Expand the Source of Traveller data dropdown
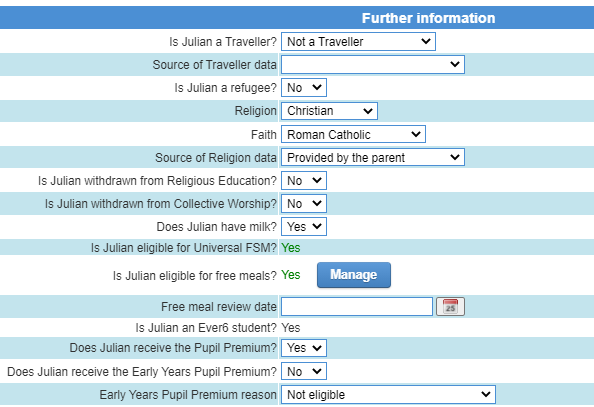594x407 pixels. 373,64
